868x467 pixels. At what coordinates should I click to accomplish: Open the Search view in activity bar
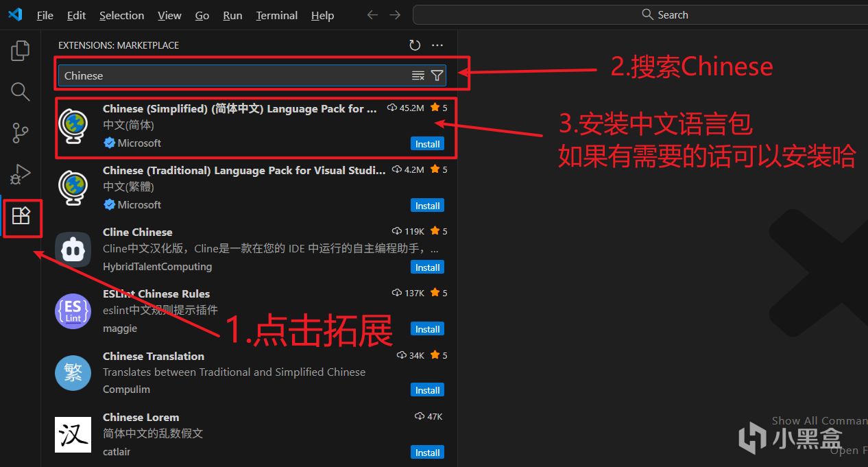pos(21,91)
